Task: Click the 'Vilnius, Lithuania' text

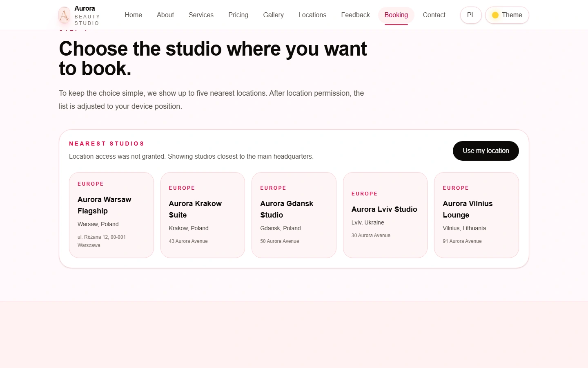Action: tap(464, 228)
